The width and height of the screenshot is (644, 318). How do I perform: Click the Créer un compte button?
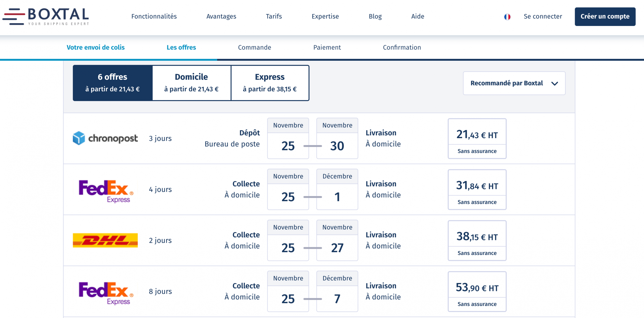(605, 16)
